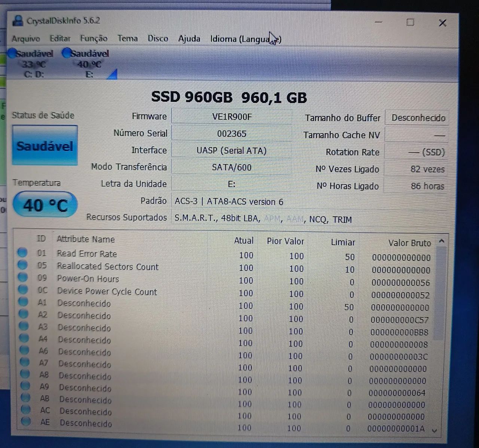Screen dimensions: 479x448
Task: Open the Tema menu
Action: coord(128,38)
